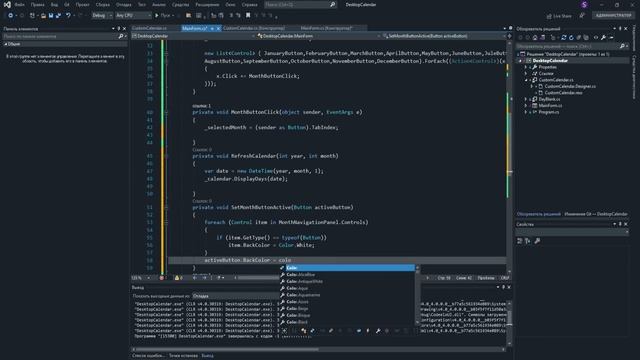
Task: Toggle the pin on the MainForm.cs tab
Action: pos(212,29)
